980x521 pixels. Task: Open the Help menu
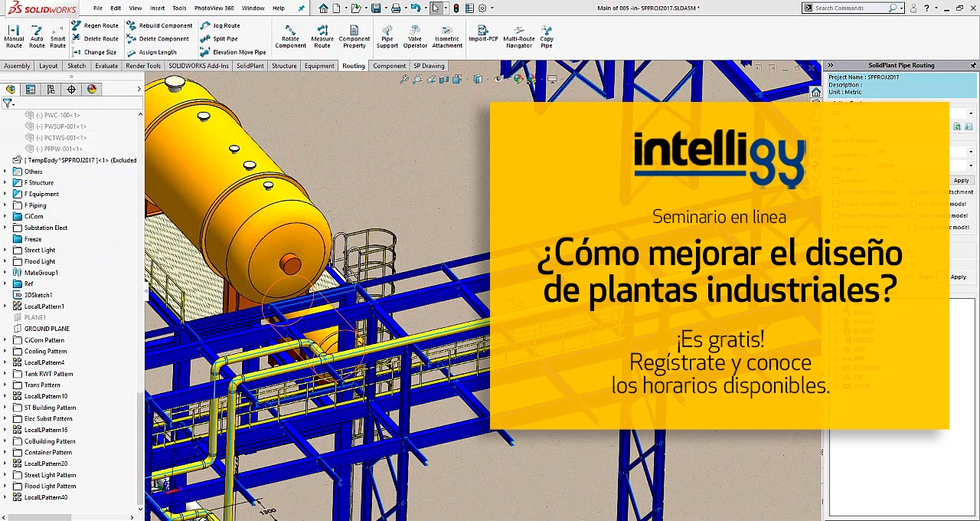[279, 8]
